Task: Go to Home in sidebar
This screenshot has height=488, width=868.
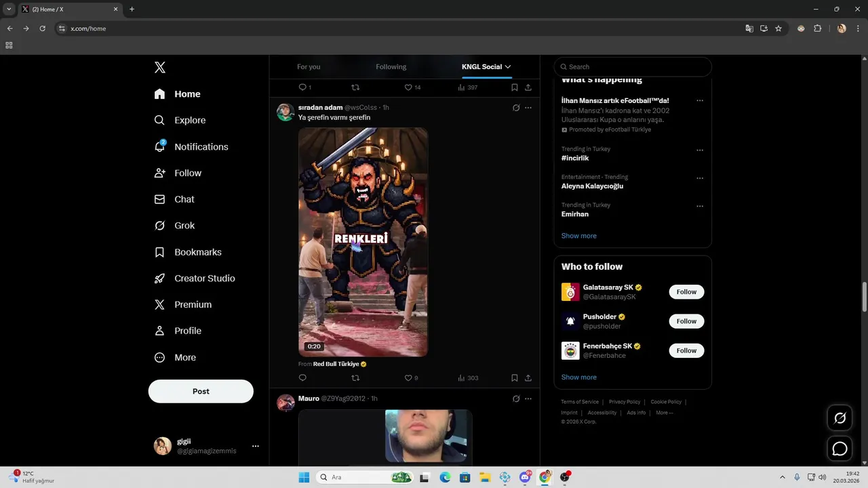Action: (x=178, y=94)
